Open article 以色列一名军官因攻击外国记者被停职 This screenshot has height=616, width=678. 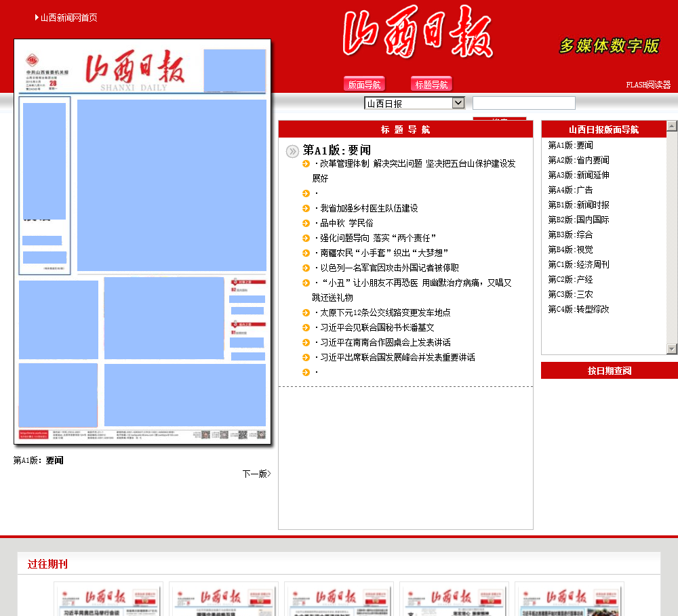click(389, 268)
